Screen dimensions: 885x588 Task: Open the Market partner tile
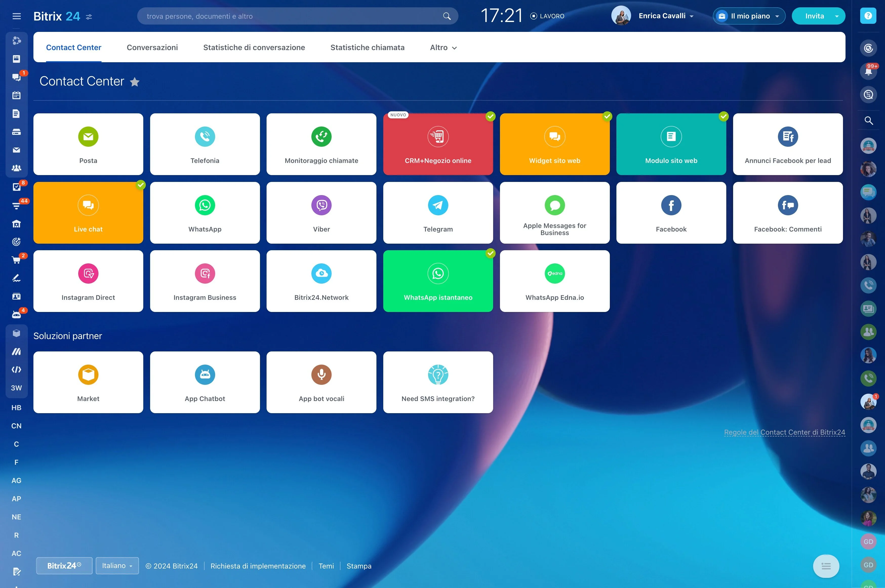point(88,382)
